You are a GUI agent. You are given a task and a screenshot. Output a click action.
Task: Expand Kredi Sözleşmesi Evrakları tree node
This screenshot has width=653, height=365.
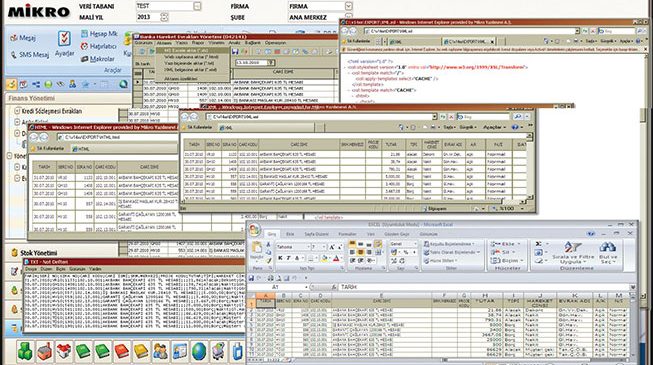[x=17, y=111]
